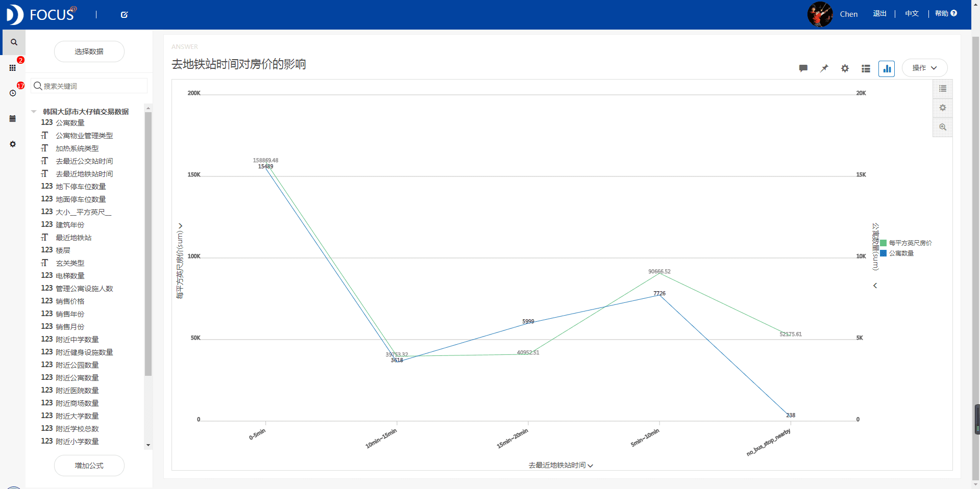Collapse the 韩国大邱市大仔镇交易数据 tree
This screenshot has height=489, width=980.
pos(34,112)
